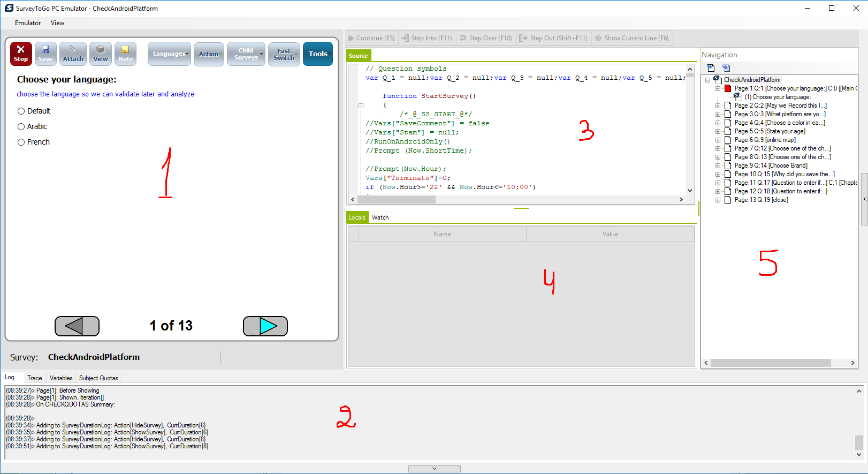Select the Locals tab
This screenshot has height=474, width=868.
pos(357,217)
